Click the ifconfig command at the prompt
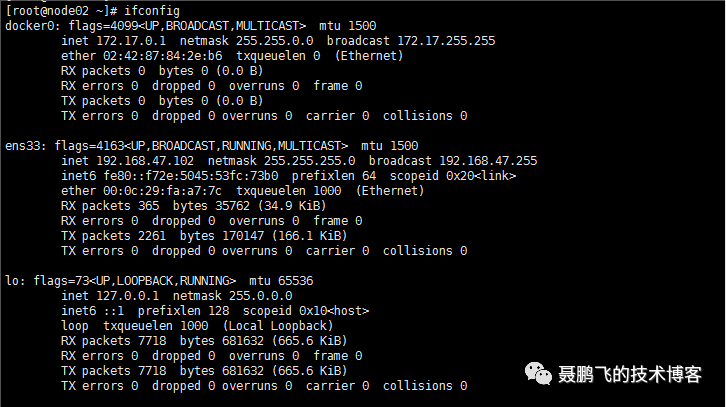The width and height of the screenshot is (726, 407). [x=152, y=11]
